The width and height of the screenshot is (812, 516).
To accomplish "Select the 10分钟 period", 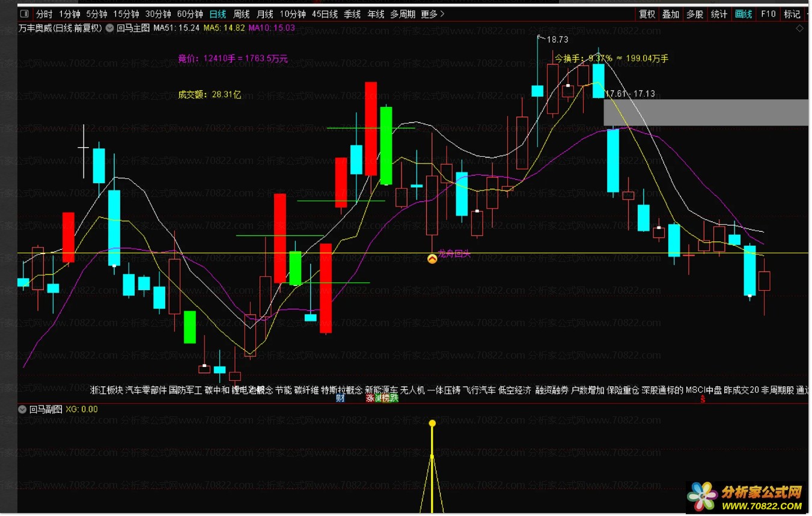I will (293, 14).
